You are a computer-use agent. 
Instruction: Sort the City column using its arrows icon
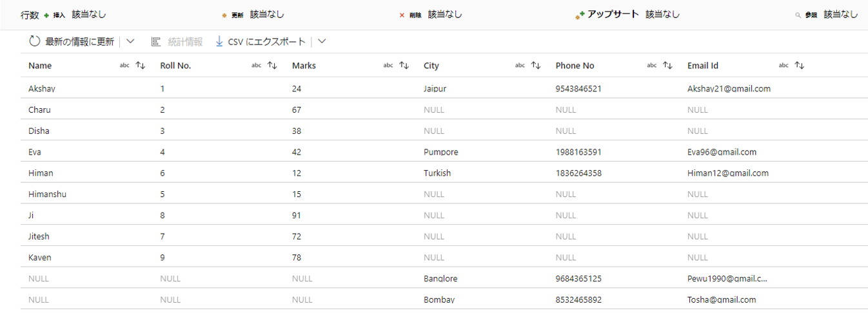click(536, 66)
